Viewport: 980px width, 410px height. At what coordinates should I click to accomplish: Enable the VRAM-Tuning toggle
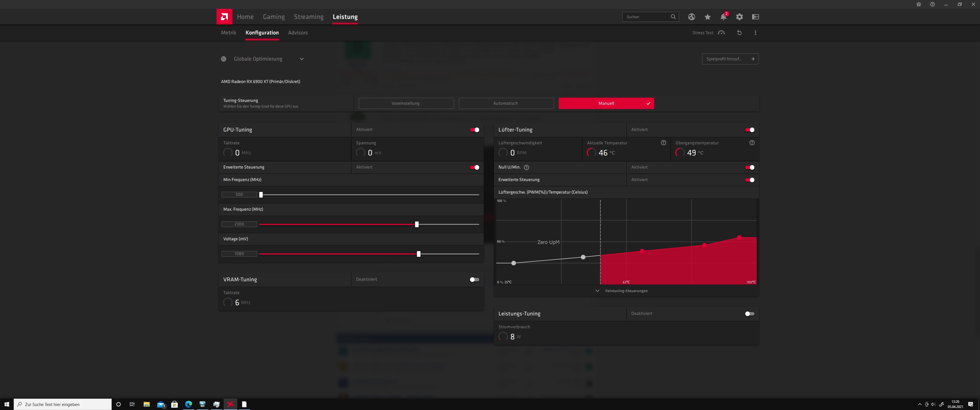coord(474,280)
